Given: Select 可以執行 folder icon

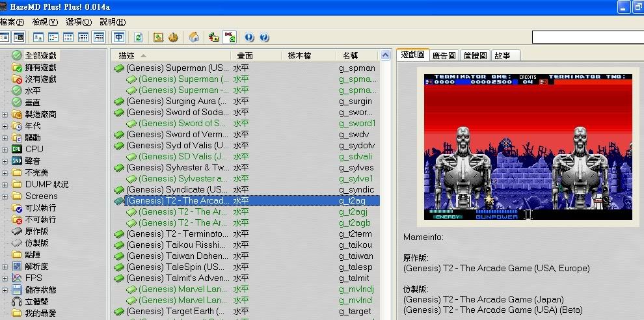Looking at the screenshot, I should point(17,208).
